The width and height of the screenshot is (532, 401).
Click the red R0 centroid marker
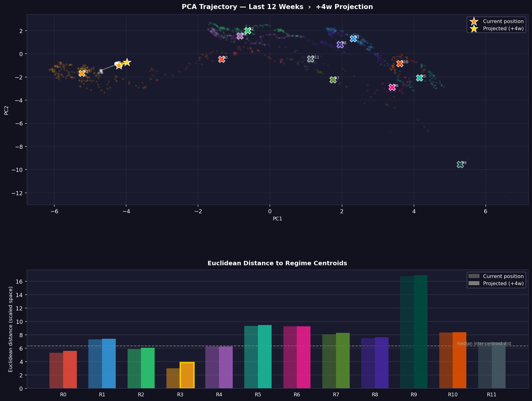[x=222, y=59]
